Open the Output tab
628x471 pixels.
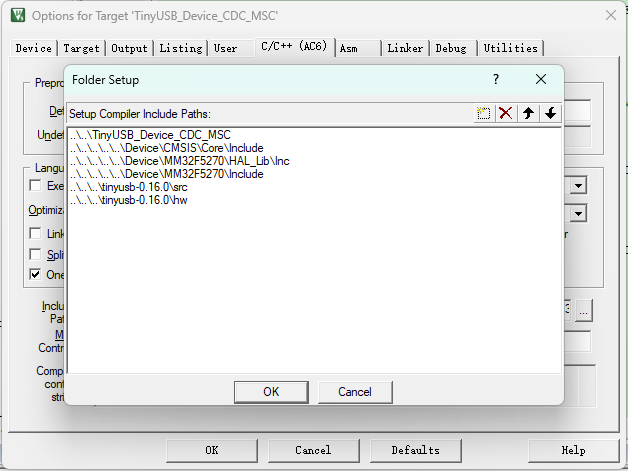coord(129,48)
